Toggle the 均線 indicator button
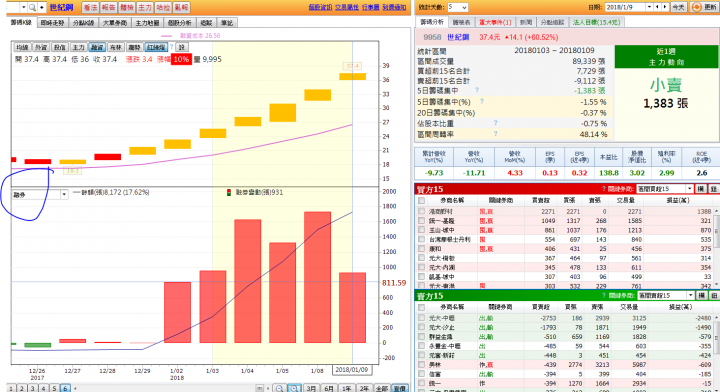The width and height of the screenshot is (720, 392). tap(22, 47)
